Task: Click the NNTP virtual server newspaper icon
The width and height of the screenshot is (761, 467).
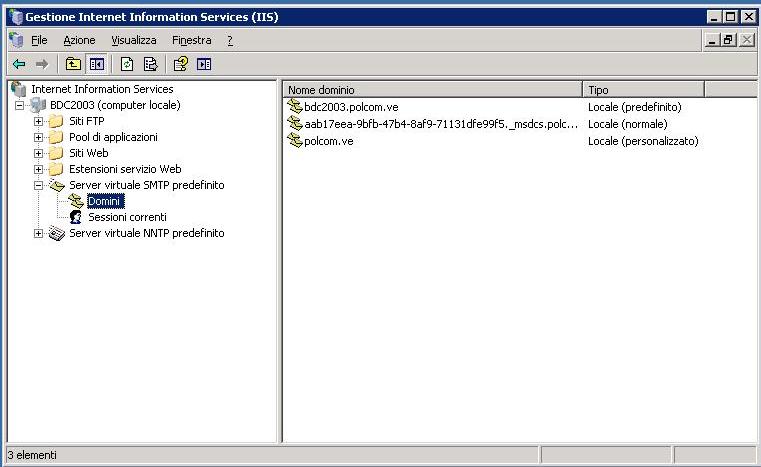Action: coord(57,233)
